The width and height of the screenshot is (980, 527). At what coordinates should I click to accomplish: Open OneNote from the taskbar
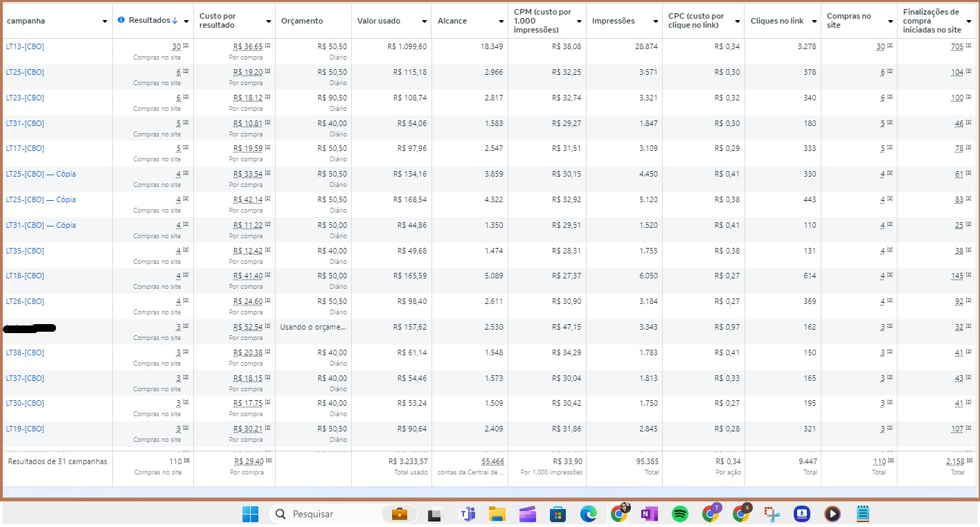(650, 514)
